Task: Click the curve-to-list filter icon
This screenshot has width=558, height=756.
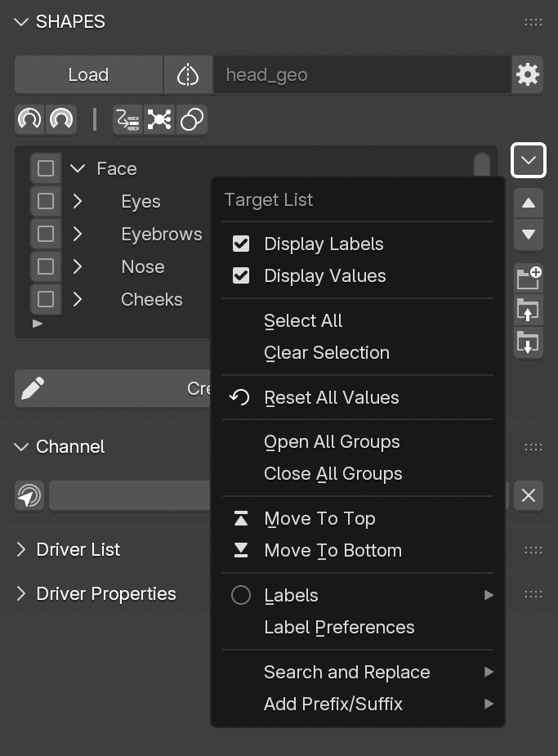Action: 127,119
